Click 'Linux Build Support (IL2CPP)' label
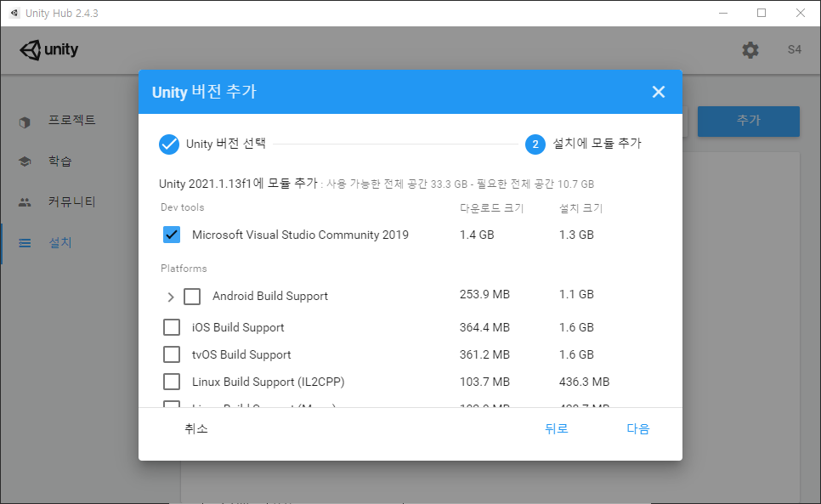Image resolution: width=821 pixels, height=504 pixels. click(268, 382)
